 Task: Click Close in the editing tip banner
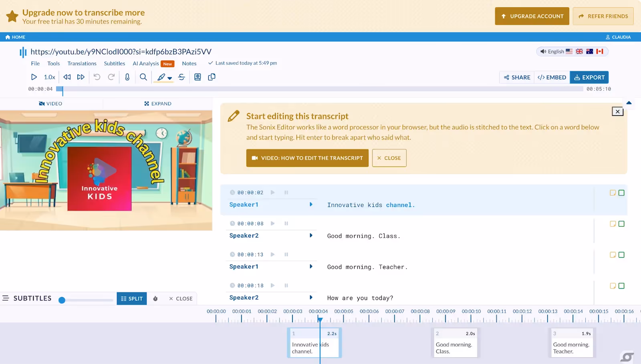click(x=389, y=158)
